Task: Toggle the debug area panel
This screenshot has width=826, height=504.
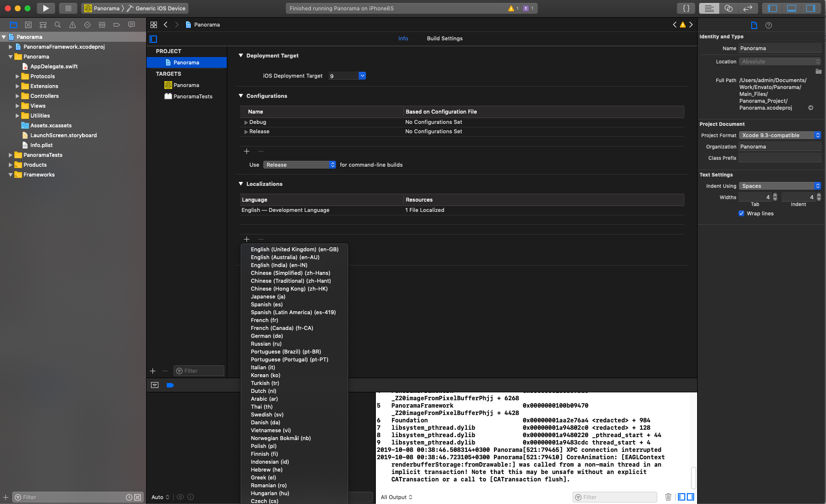Action: tap(792, 8)
